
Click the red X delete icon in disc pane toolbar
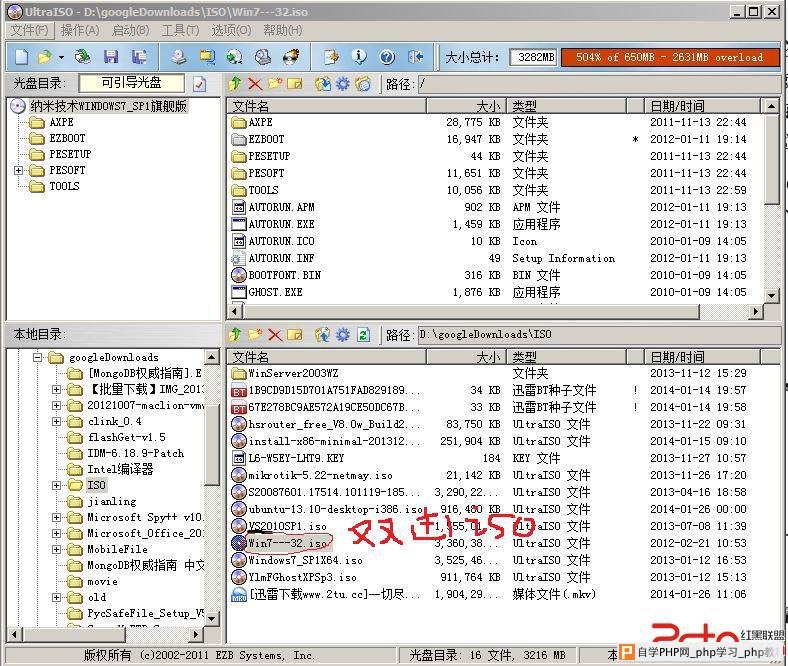(255, 83)
